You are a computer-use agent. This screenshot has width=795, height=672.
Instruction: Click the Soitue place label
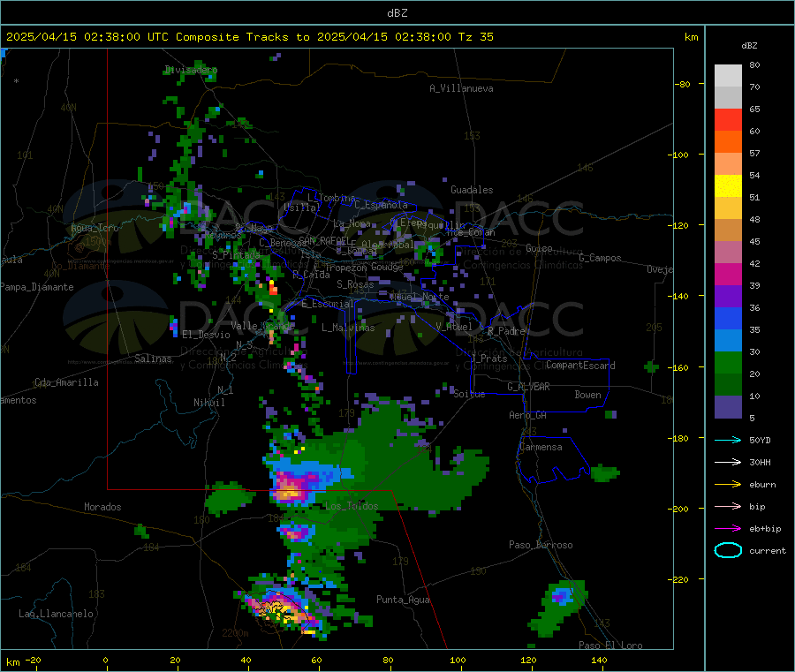pos(469,394)
